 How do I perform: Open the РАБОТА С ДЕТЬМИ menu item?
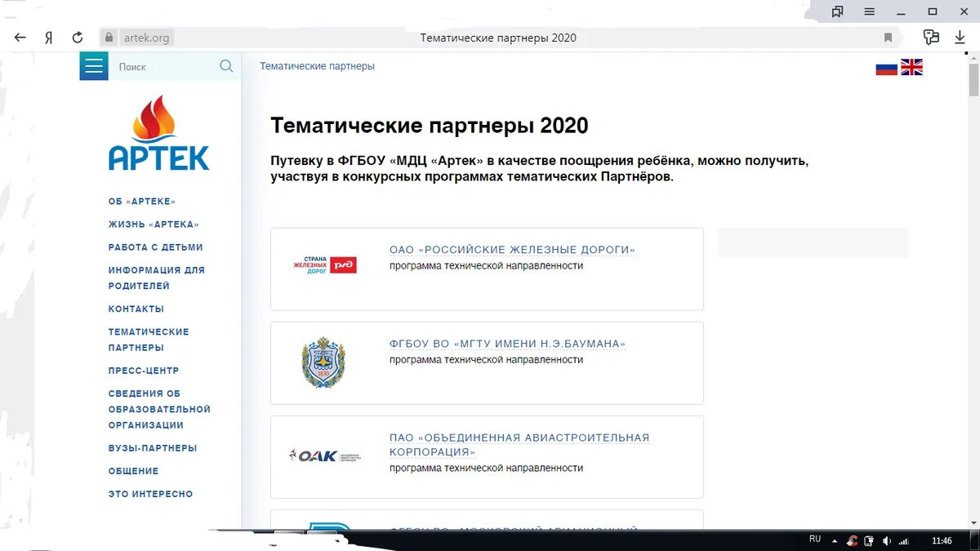point(156,247)
